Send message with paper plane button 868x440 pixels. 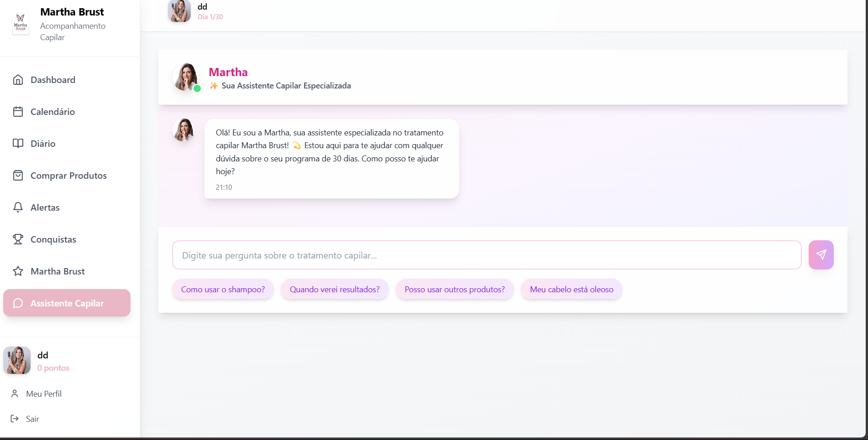pyautogui.click(x=821, y=255)
